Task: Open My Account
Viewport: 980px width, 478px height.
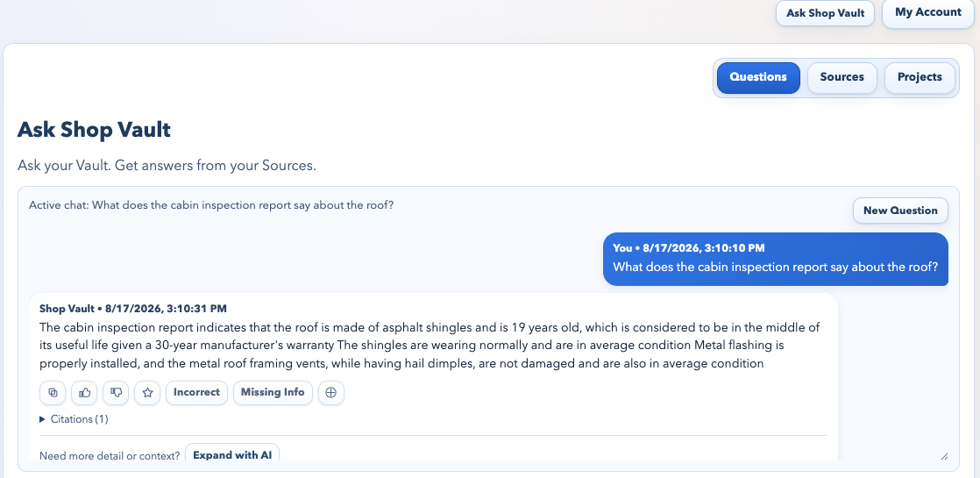Action: click(928, 12)
